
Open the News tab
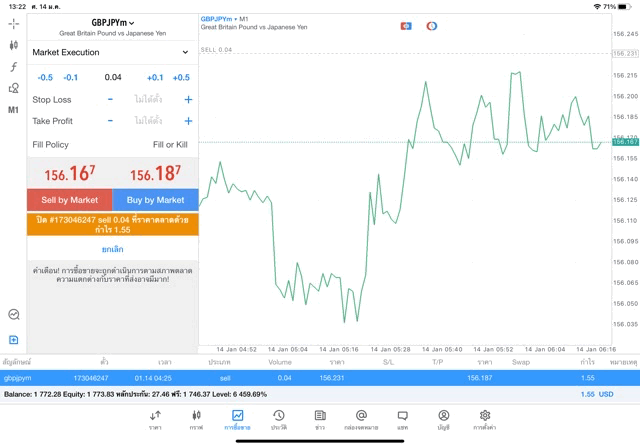[x=320, y=420]
